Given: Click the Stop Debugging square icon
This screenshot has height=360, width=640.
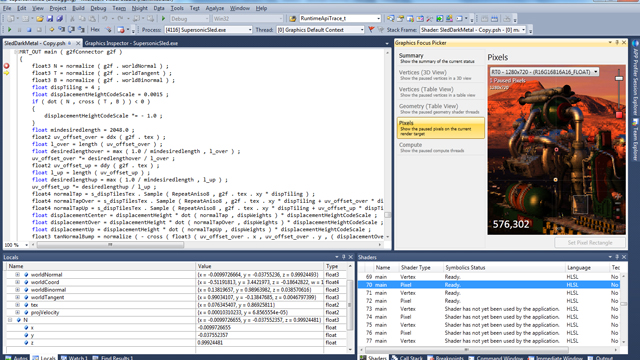Looking at the screenshot, I should point(29,30).
